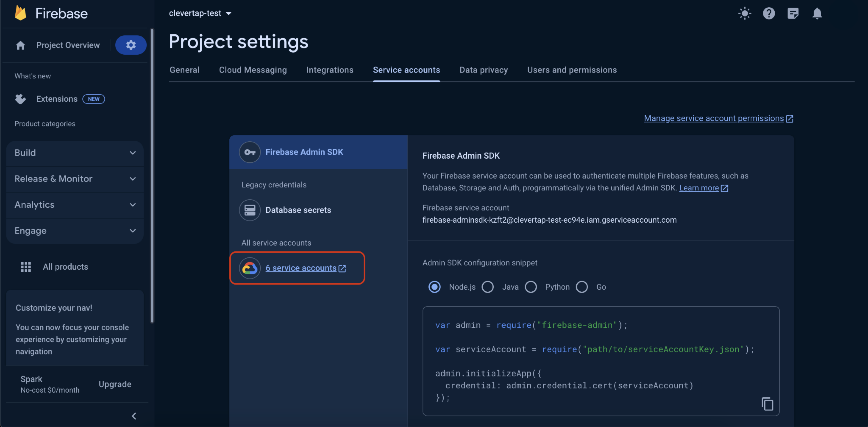The width and height of the screenshot is (868, 427).
Task: Click the NEW badge beside Extensions
Action: (94, 99)
